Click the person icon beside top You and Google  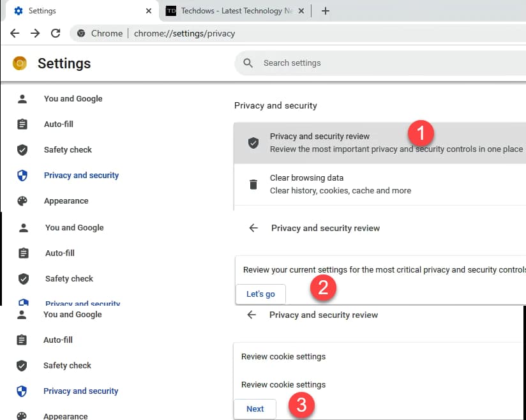click(22, 99)
